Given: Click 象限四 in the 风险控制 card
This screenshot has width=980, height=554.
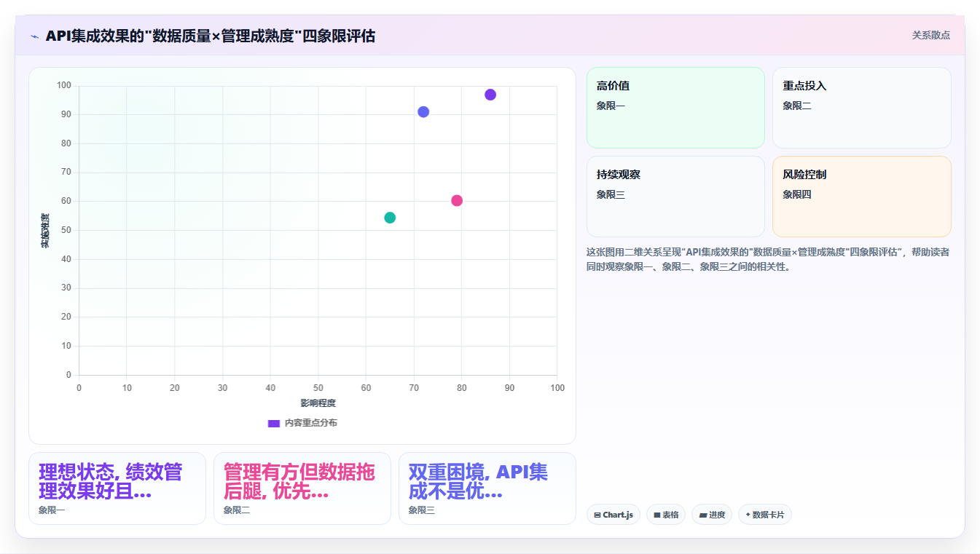Looking at the screenshot, I should (x=797, y=194).
